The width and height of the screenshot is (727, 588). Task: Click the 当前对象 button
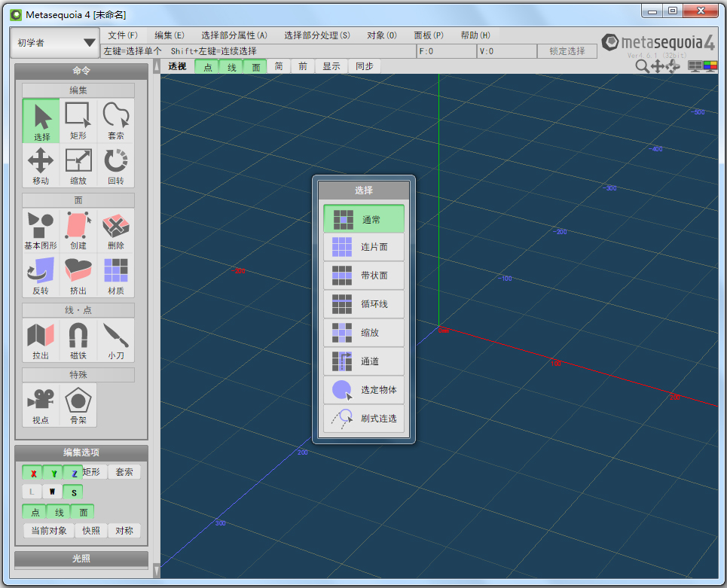(x=49, y=531)
